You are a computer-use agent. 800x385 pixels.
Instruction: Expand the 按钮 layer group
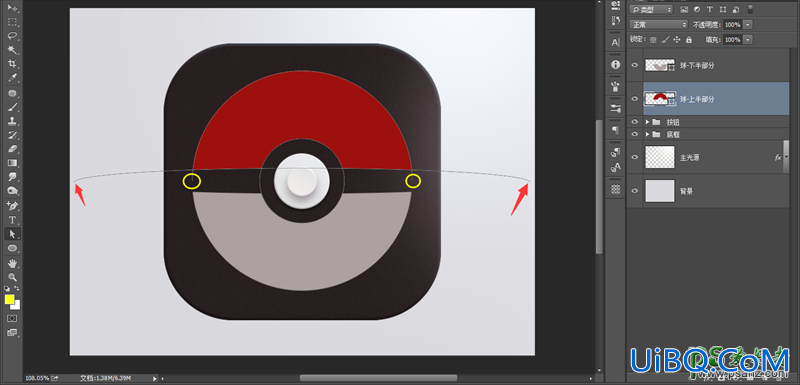click(647, 122)
